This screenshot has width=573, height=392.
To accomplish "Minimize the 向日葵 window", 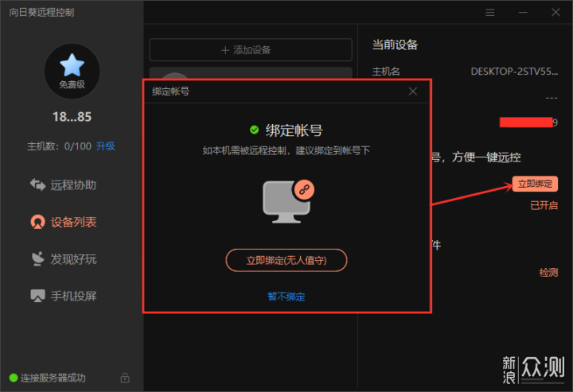I will coord(523,13).
